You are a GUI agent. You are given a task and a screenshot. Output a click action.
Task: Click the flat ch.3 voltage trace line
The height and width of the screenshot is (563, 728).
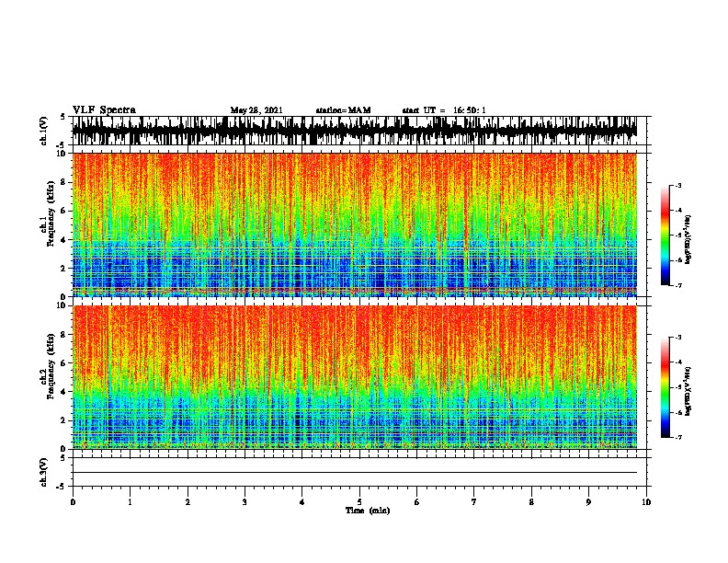pos(355,473)
